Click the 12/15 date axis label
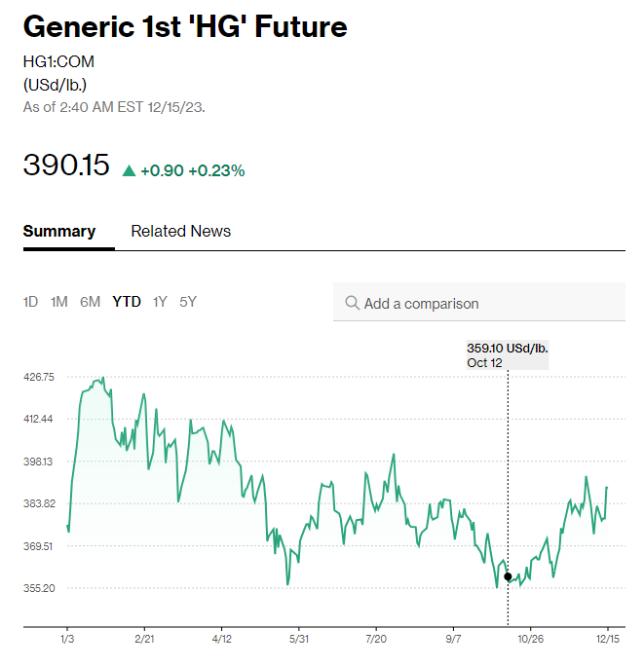 pos(608,638)
